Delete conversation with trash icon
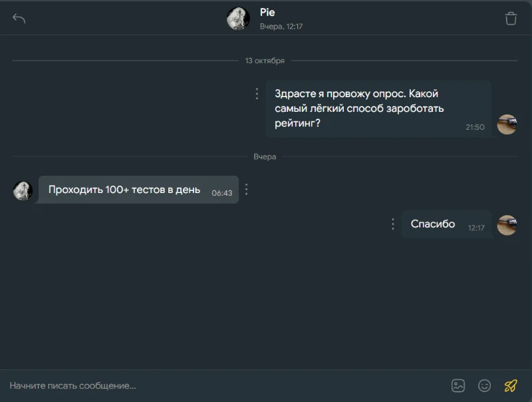 511,19
